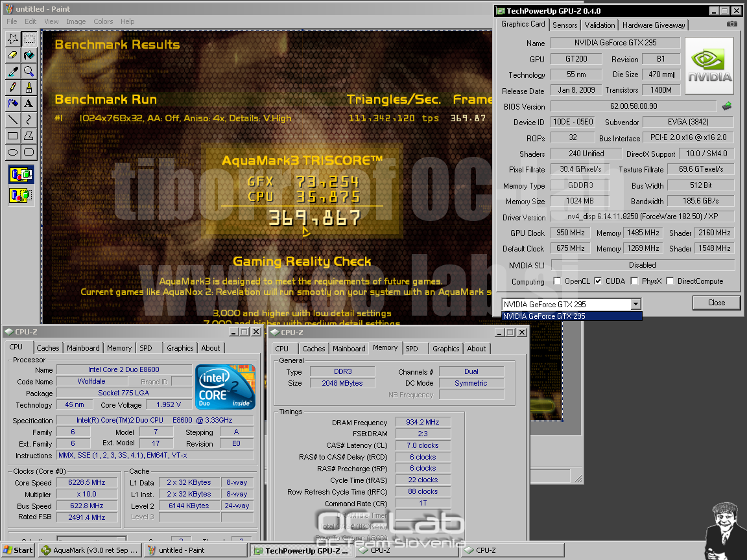
Task: Open the View menu in Paint
Action: click(51, 21)
